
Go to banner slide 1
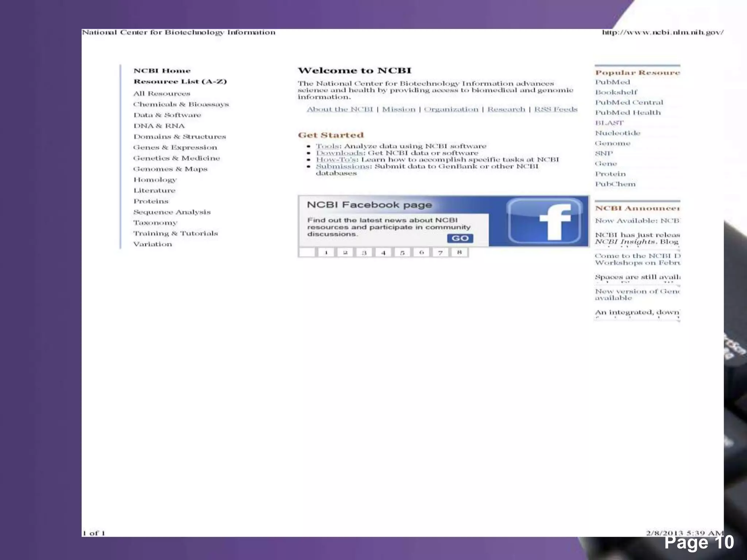[326, 252]
